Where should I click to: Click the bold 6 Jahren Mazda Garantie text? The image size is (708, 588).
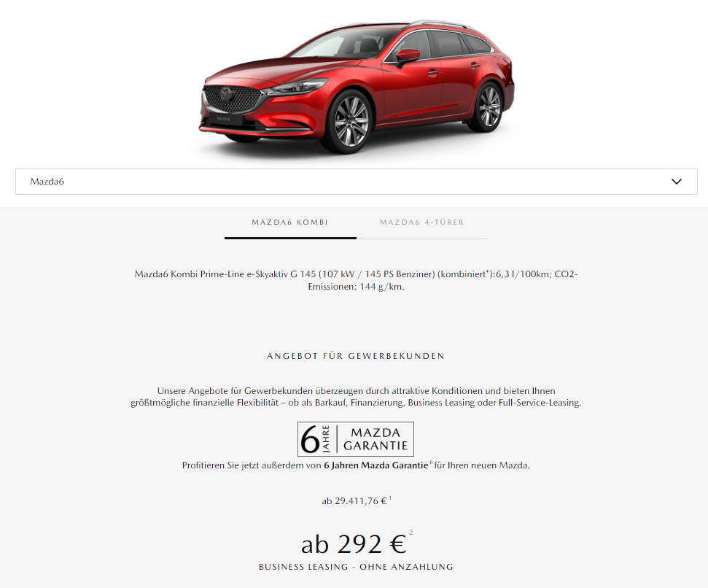tap(376, 465)
